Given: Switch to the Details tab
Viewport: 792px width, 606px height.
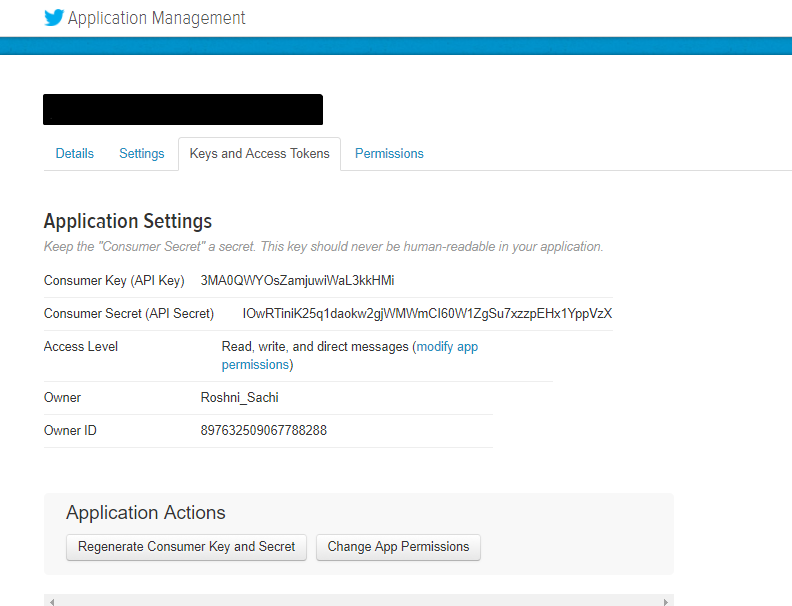Looking at the screenshot, I should pyautogui.click(x=75, y=154).
